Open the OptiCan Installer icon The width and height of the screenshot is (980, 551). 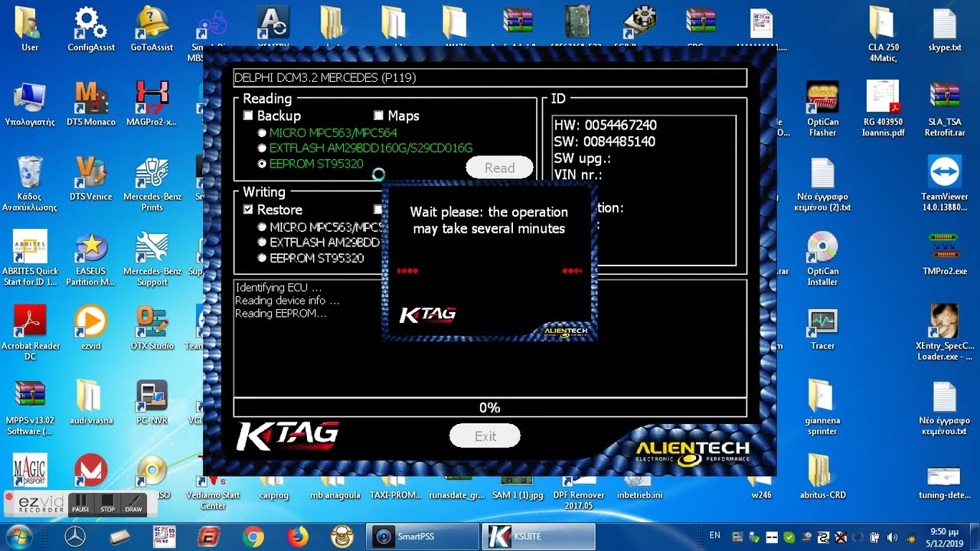tap(822, 258)
